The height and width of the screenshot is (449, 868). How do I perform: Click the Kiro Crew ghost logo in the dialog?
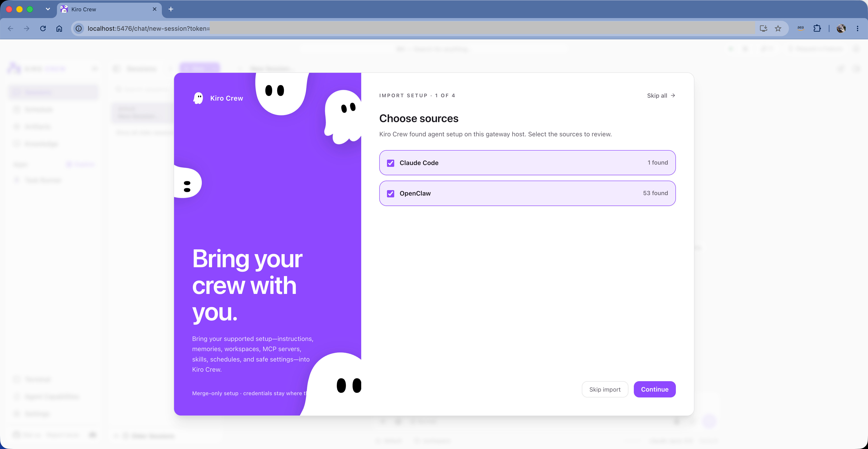pos(198,98)
